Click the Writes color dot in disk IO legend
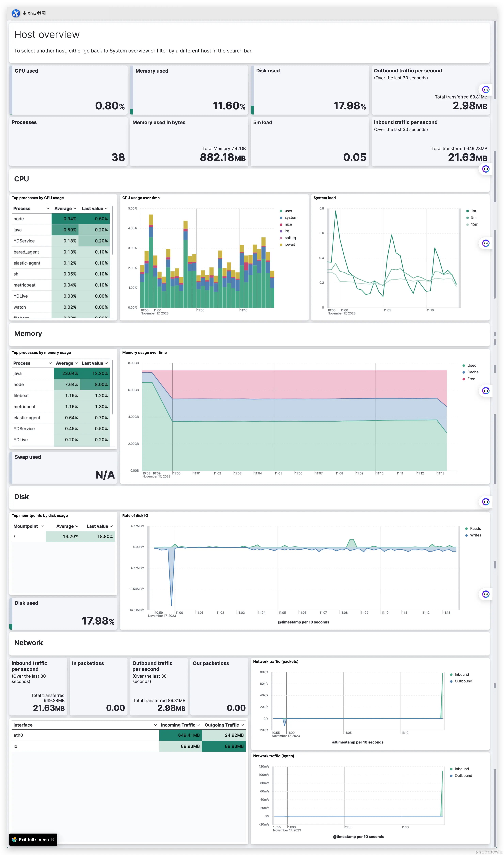The image size is (504, 855). tap(466, 535)
